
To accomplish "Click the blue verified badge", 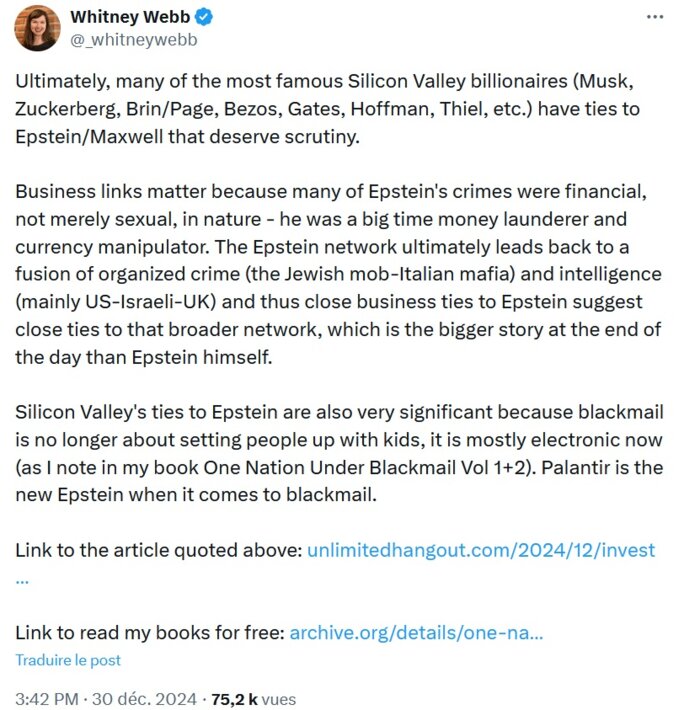I will click(x=204, y=17).
